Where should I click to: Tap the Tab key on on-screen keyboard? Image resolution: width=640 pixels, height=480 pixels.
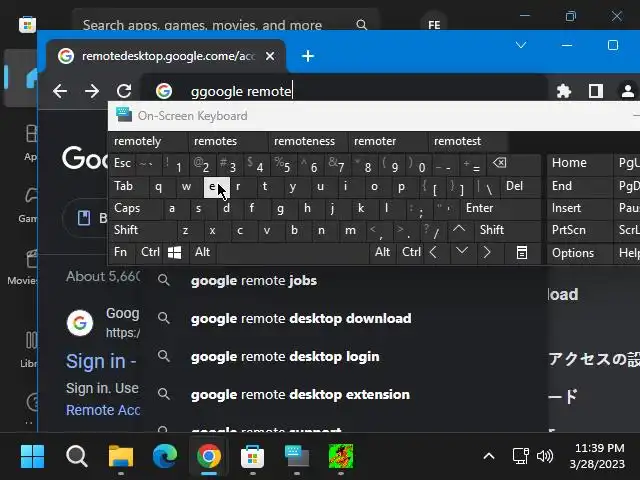click(x=129, y=186)
